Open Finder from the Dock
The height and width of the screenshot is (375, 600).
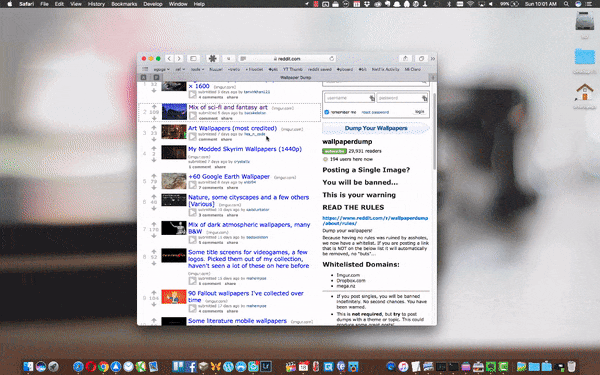click(28, 366)
